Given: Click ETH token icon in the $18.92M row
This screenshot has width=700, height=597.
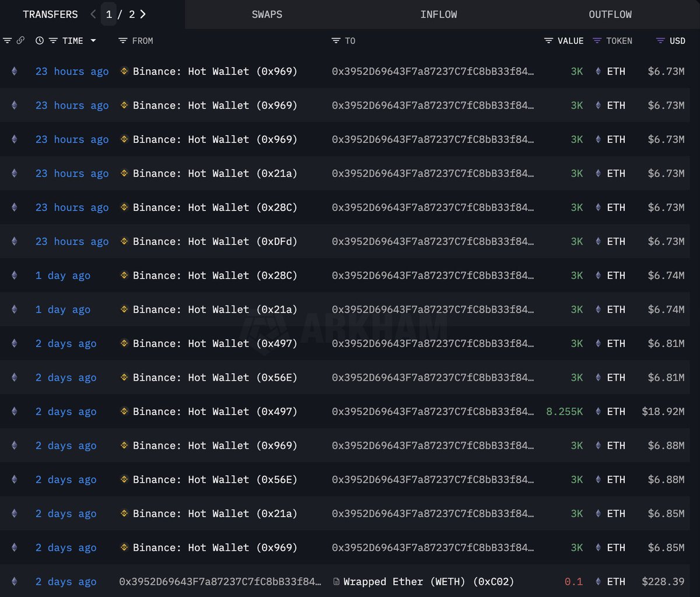Looking at the screenshot, I should [x=598, y=411].
